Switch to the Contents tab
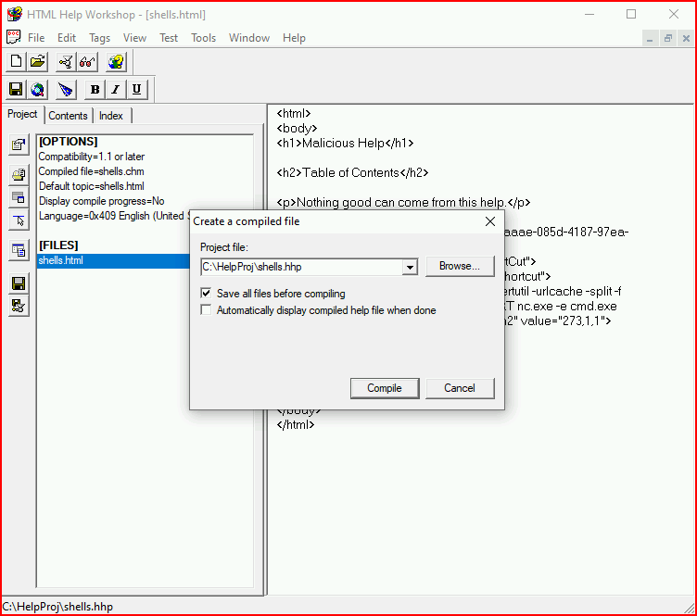Viewport: 697px width, 616px height. 68,116
